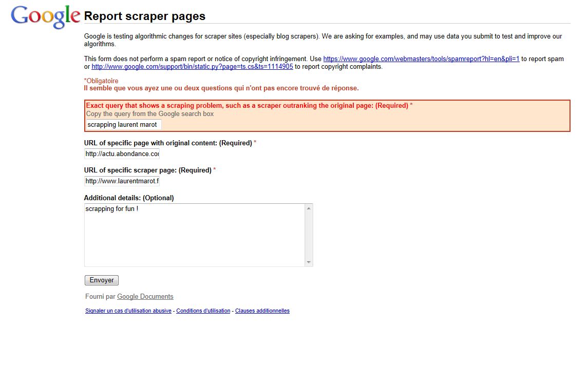Click the text area scroll up arrow

pos(309,208)
